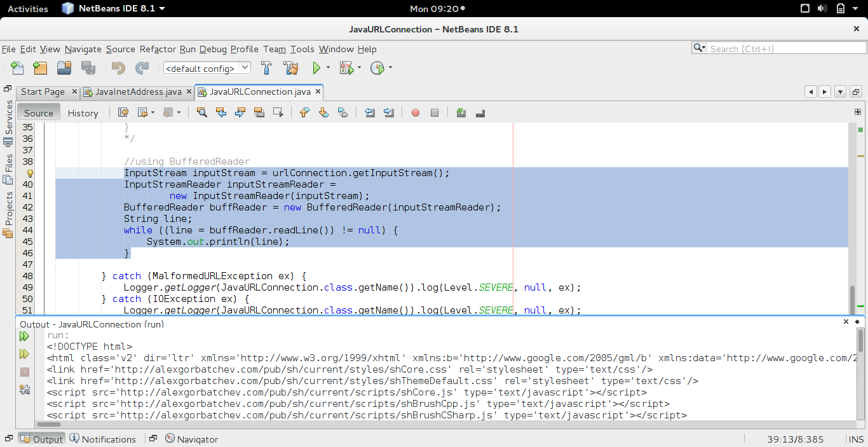Screen dimensions: 868x447
Task: Undo the last edit
Action: pos(118,68)
